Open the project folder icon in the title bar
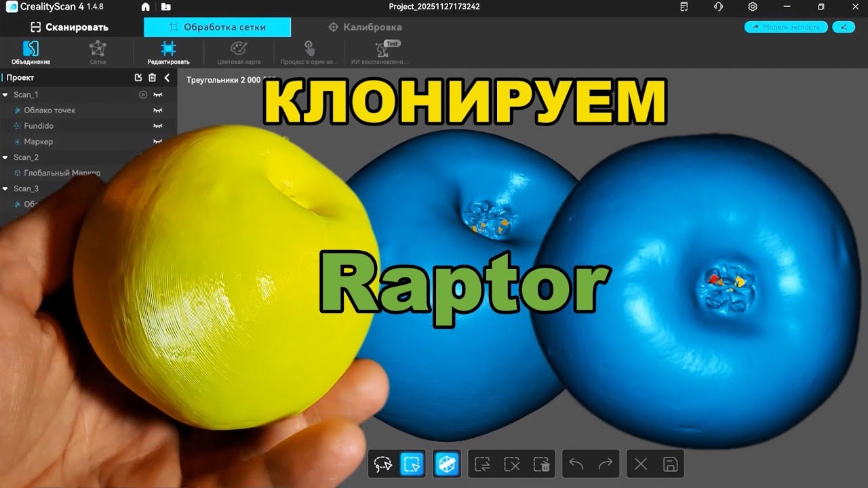The width and height of the screenshot is (868, 488). point(166,7)
